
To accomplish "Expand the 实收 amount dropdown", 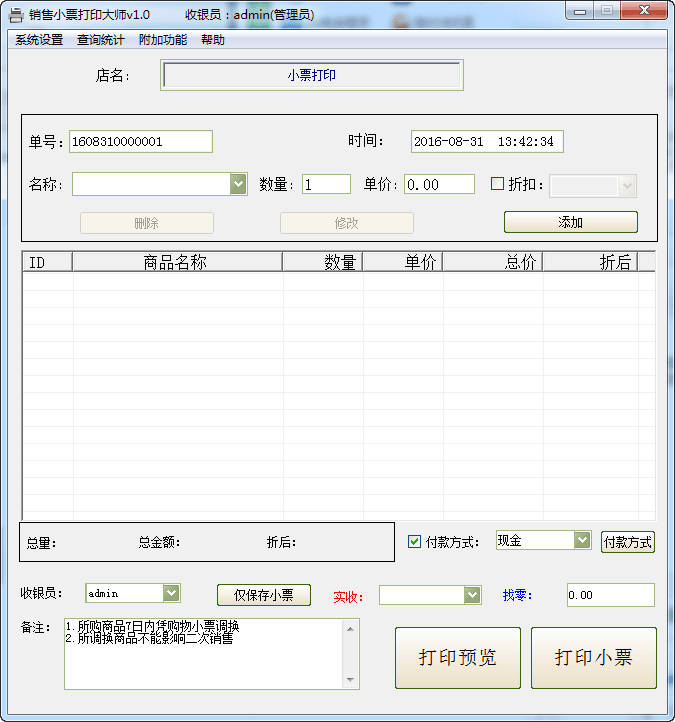I will [x=472, y=595].
